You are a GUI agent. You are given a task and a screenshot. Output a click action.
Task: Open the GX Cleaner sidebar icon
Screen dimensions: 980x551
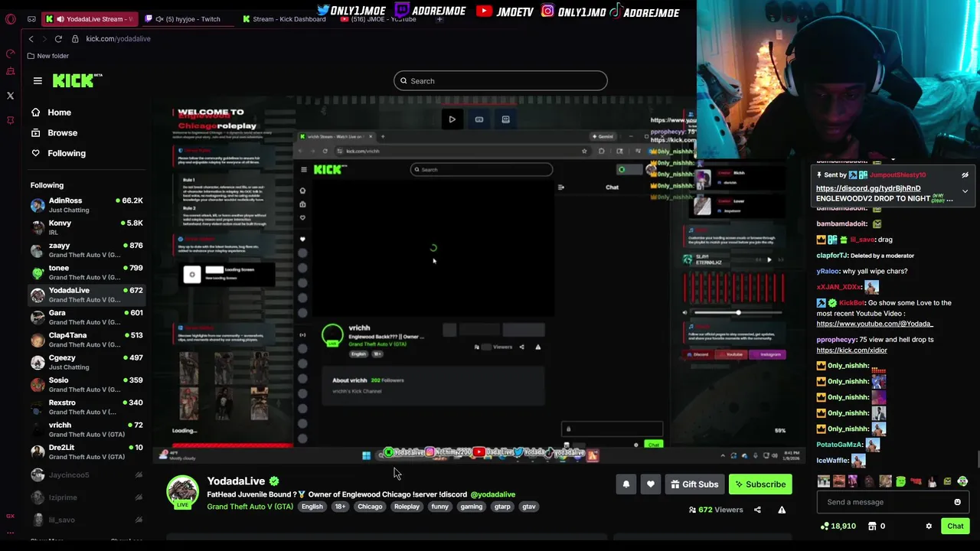click(x=10, y=71)
